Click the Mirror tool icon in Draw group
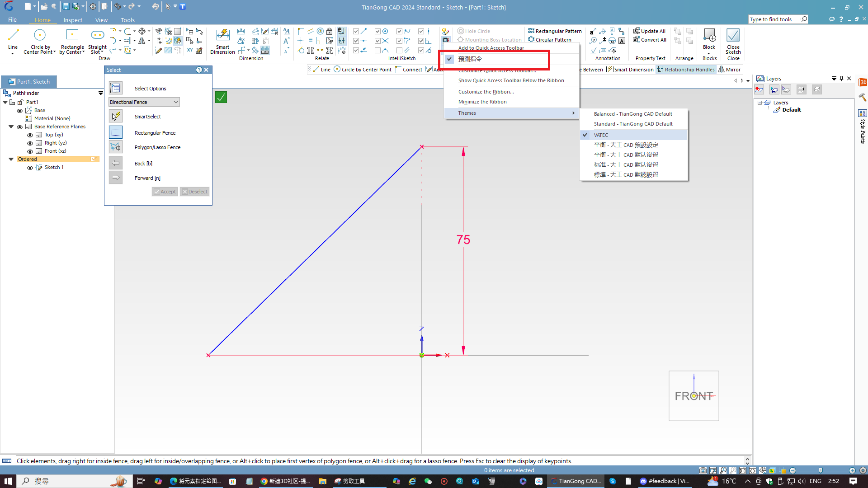The image size is (868, 488). pyautogui.click(x=142, y=41)
